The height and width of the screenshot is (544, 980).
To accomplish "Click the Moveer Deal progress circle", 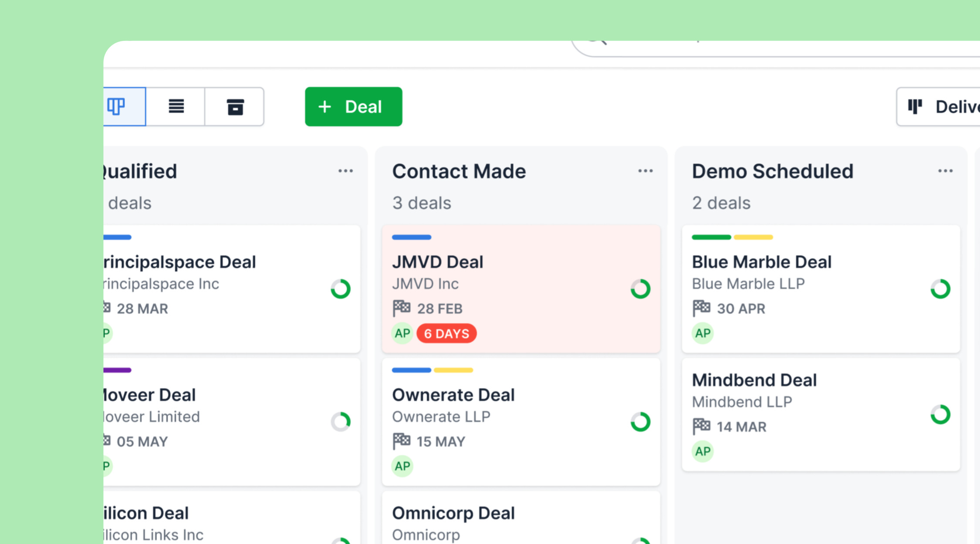I will click(x=341, y=422).
